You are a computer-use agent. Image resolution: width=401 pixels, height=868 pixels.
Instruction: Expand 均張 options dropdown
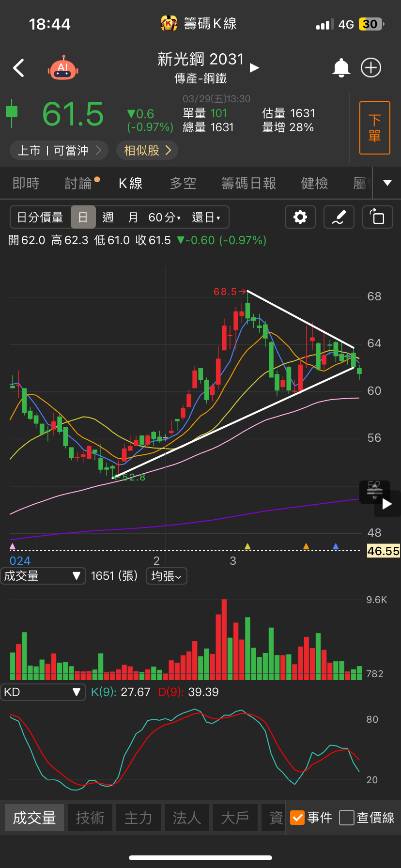tap(166, 576)
